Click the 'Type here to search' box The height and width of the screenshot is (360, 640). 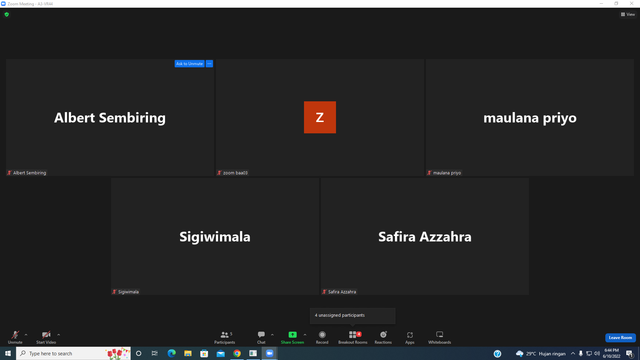(x=73, y=353)
